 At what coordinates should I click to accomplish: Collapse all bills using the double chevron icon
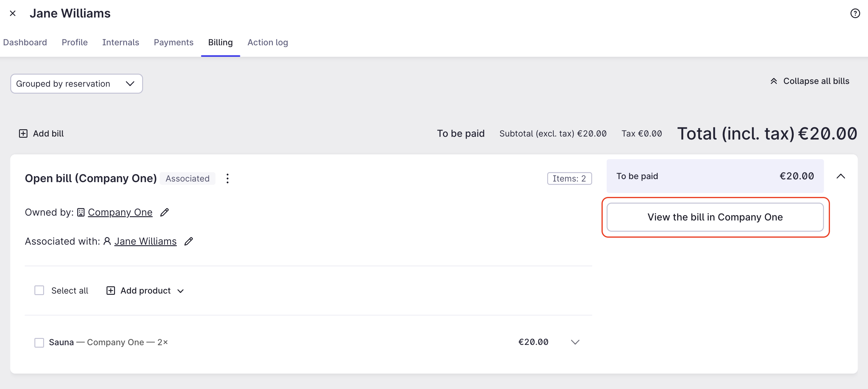[x=774, y=81]
